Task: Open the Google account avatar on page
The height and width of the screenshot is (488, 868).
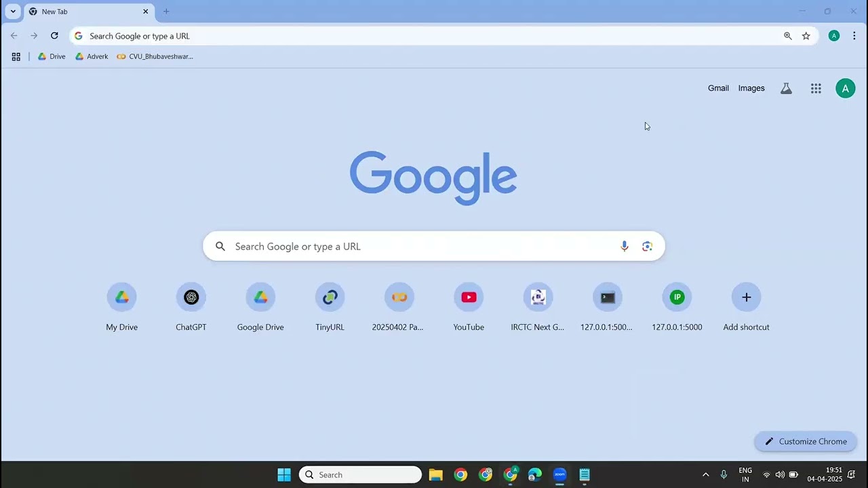Action: [x=845, y=88]
